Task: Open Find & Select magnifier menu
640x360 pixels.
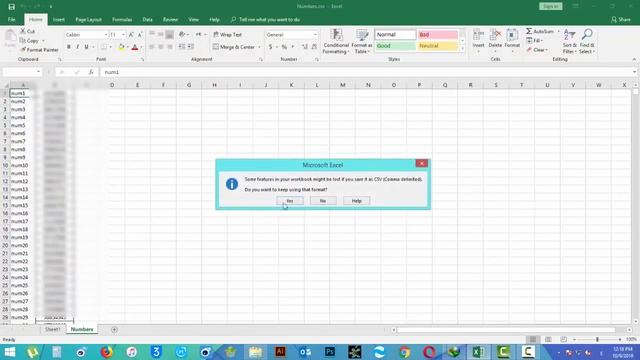Action: [x=587, y=41]
